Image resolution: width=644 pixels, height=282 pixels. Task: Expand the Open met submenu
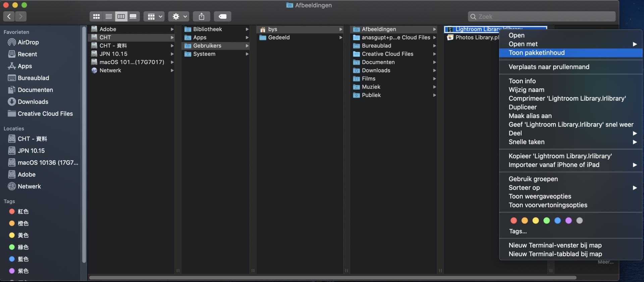(571, 44)
